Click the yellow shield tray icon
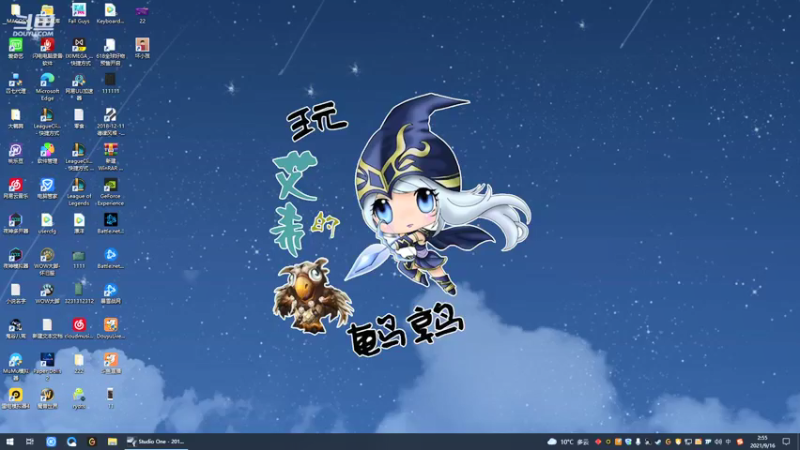The width and height of the screenshot is (800, 450). [x=678, y=442]
